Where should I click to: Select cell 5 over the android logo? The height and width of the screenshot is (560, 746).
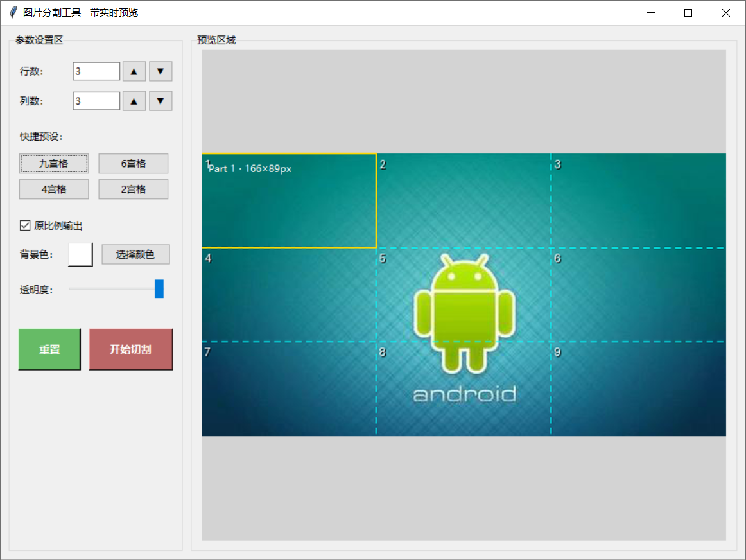click(462, 295)
